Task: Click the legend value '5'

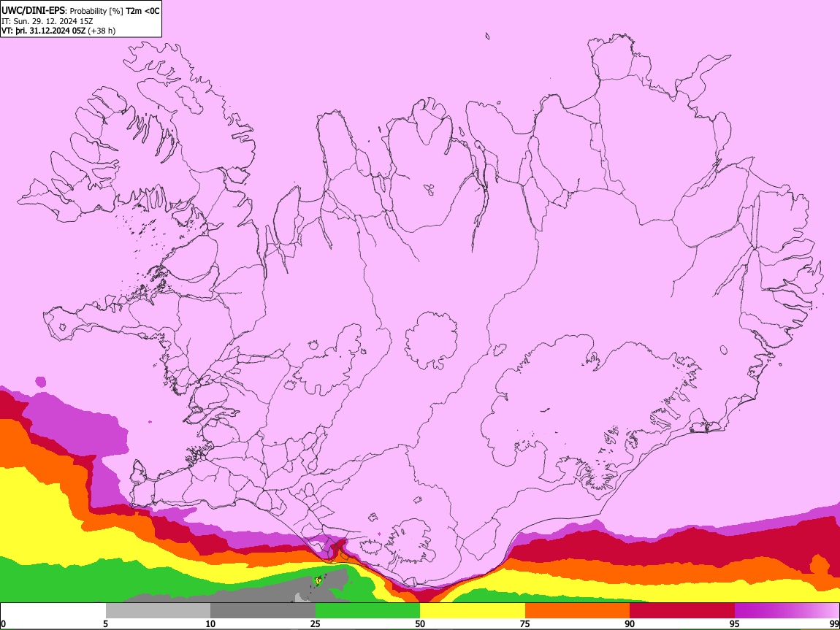Action: (x=105, y=624)
